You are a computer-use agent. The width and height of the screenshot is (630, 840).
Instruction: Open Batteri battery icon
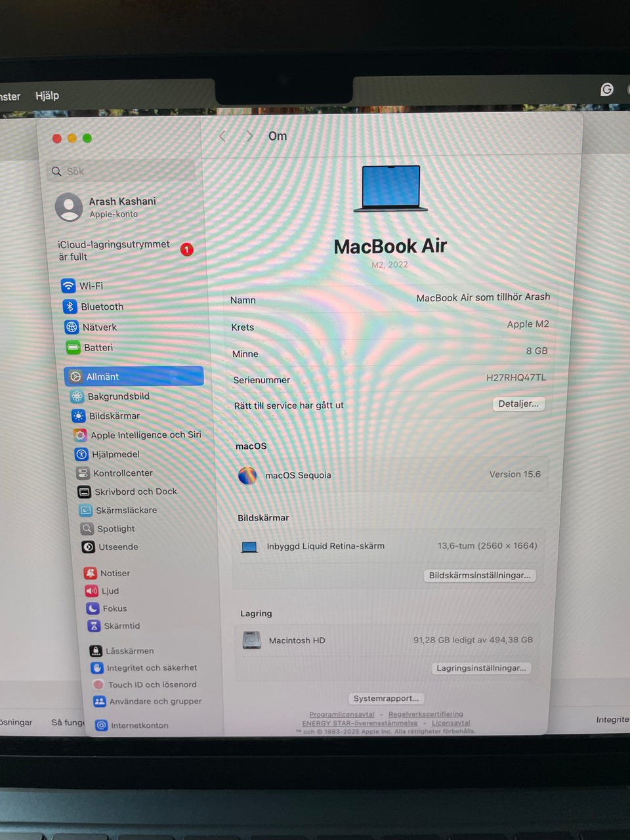(x=73, y=347)
